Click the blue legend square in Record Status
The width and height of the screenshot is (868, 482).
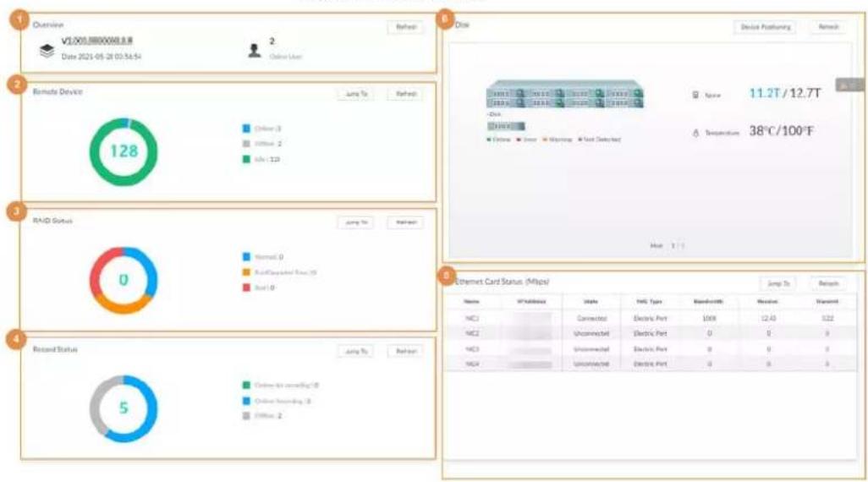pos(246,401)
